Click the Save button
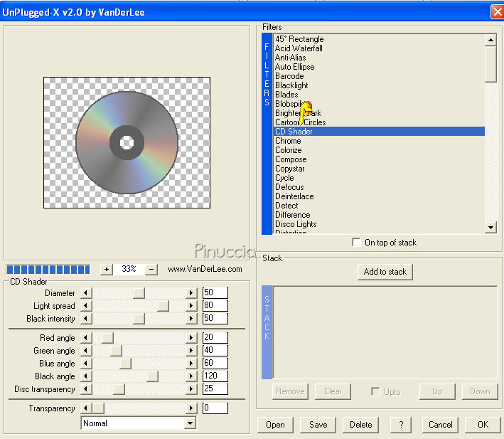This screenshot has height=439, width=504. (x=318, y=425)
